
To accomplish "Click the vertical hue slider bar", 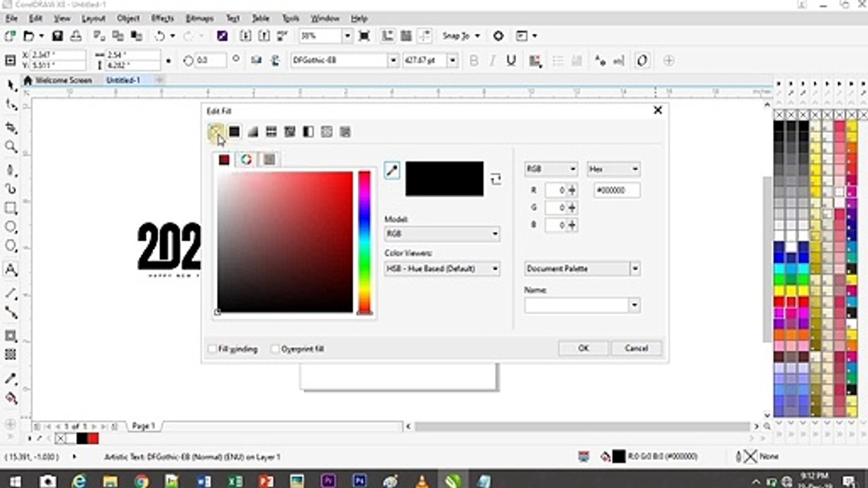I will [x=365, y=242].
